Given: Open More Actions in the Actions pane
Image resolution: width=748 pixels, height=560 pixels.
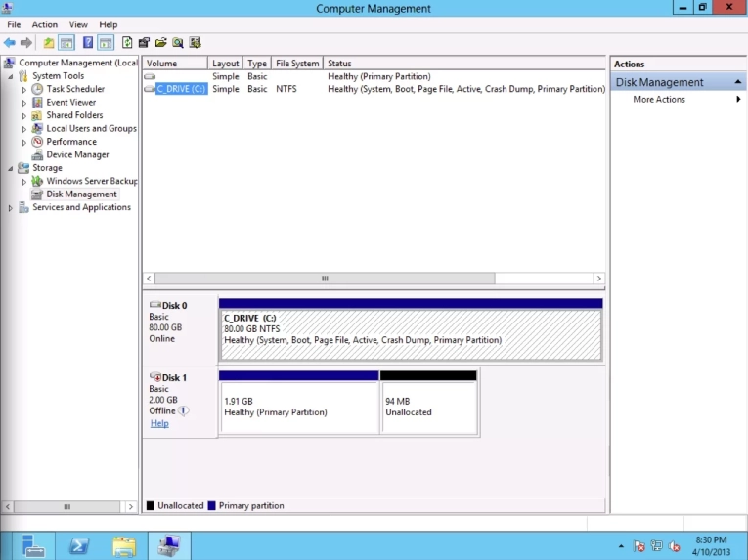Looking at the screenshot, I should click(x=659, y=100).
